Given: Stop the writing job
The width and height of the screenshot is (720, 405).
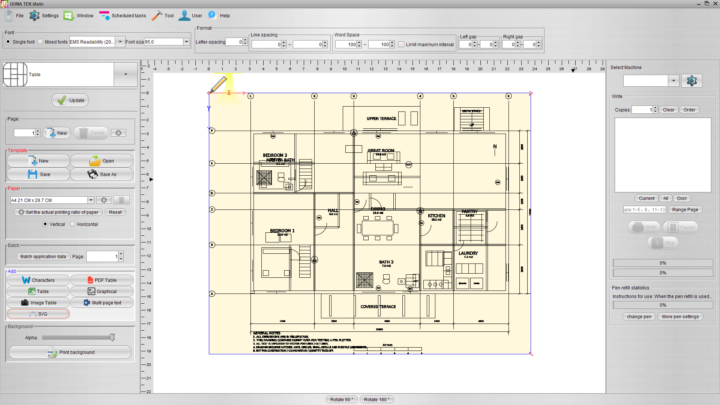Looking at the screenshot, I should (663, 243).
